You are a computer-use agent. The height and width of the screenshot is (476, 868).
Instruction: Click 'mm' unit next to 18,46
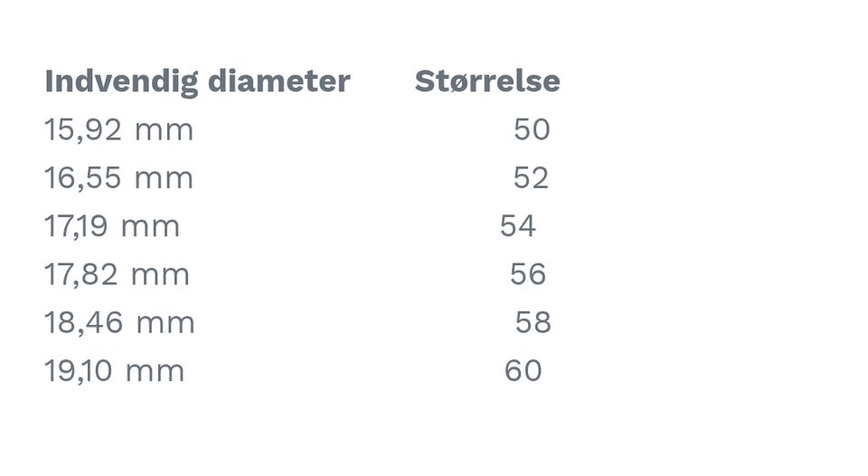coord(165,325)
